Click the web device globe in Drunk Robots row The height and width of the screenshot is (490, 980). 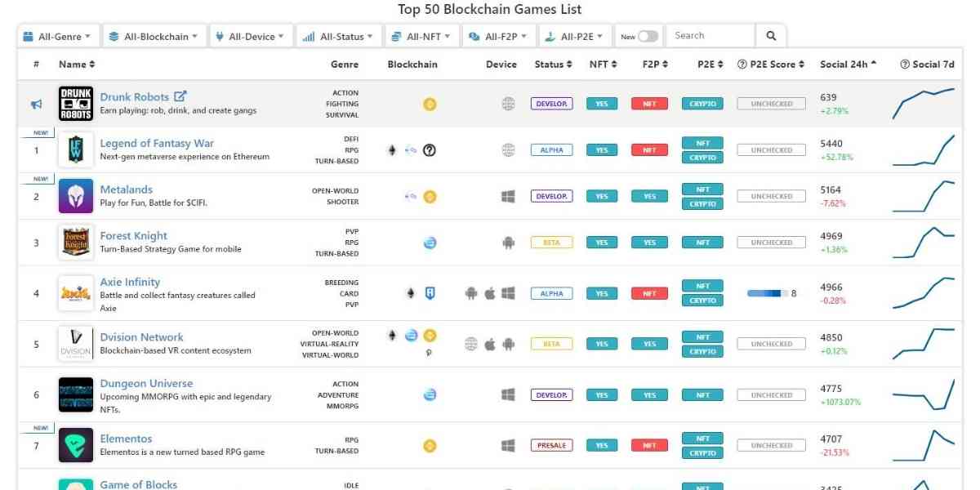pyautogui.click(x=509, y=104)
